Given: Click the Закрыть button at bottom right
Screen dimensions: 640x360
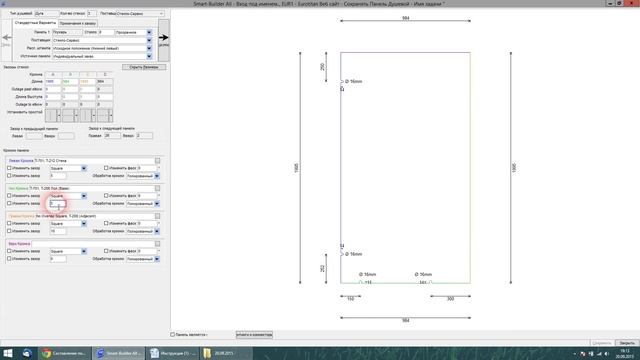Looking at the screenshot, I should (x=627, y=343).
